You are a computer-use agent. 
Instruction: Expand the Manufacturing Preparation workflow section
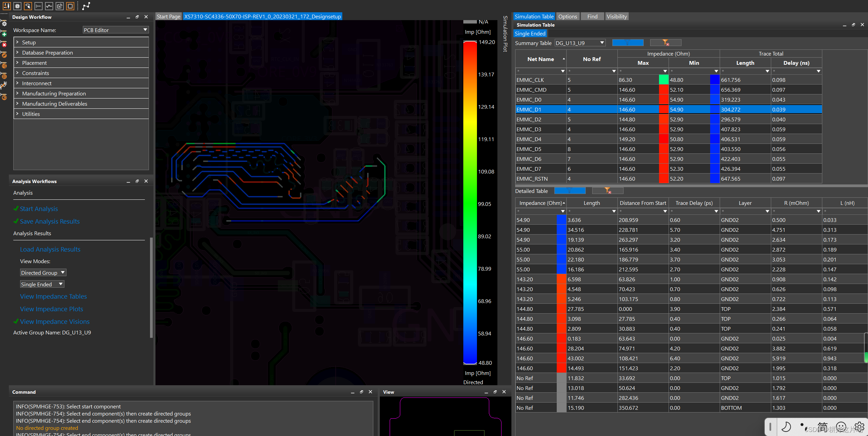pyautogui.click(x=54, y=93)
